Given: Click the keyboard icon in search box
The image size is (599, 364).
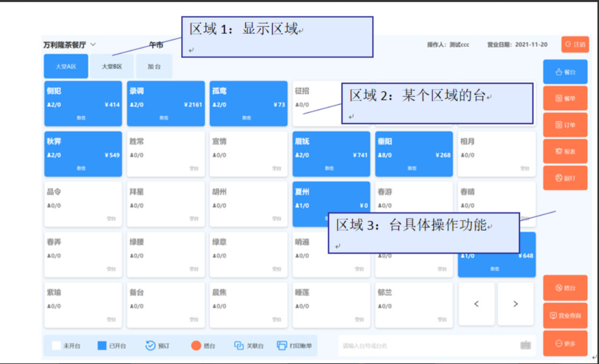Looking at the screenshot, I should click(x=525, y=346).
